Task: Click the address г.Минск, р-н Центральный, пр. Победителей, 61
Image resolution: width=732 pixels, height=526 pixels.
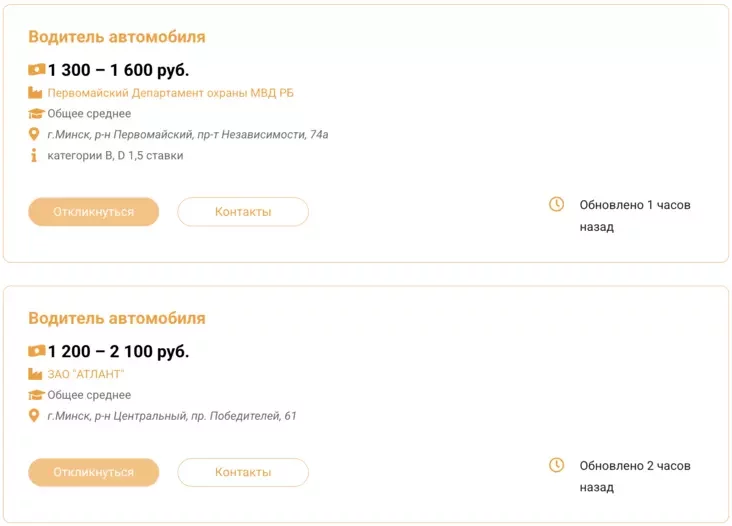Action: click(x=172, y=416)
